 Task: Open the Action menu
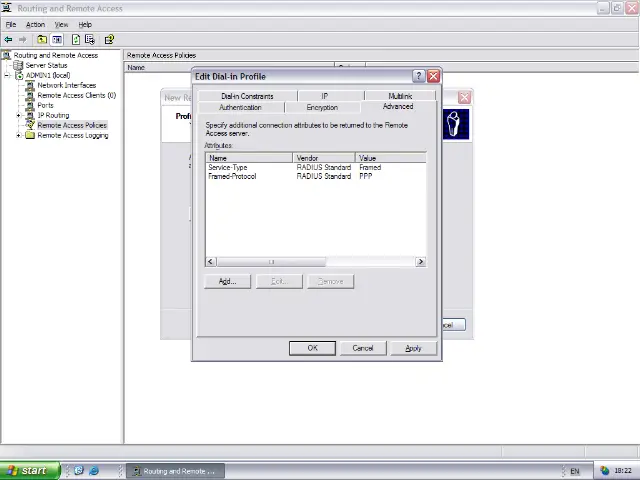pyautogui.click(x=36, y=24)
